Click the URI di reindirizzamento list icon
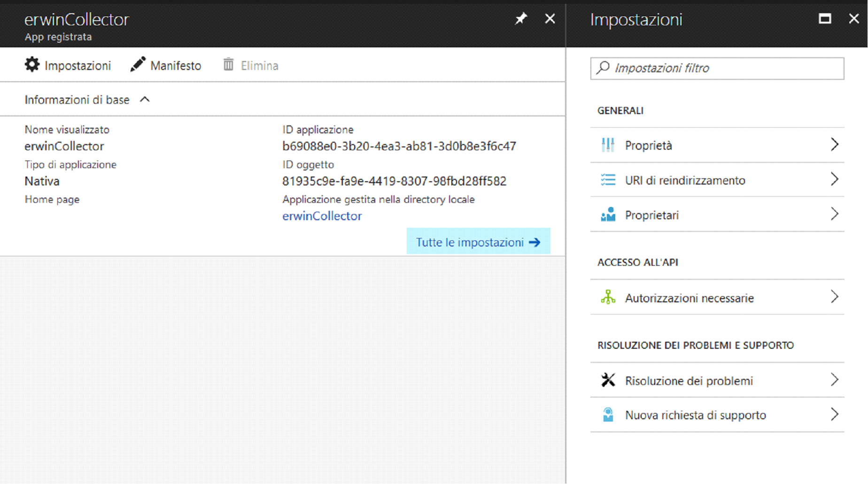The height and width of the screenshot is (484, 868). point(608,180)
